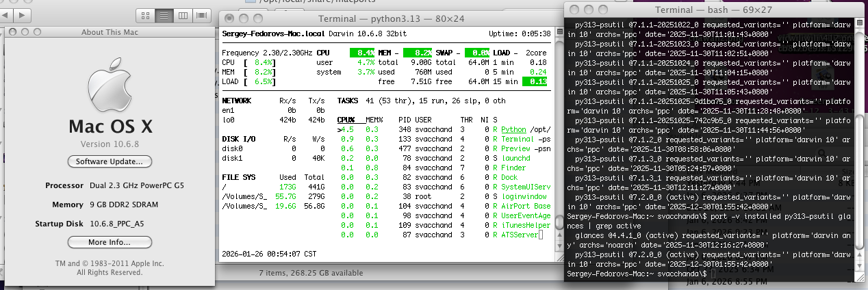Click the 15 min load value 0.13
The image size is (868, 290).
[536, 81]
